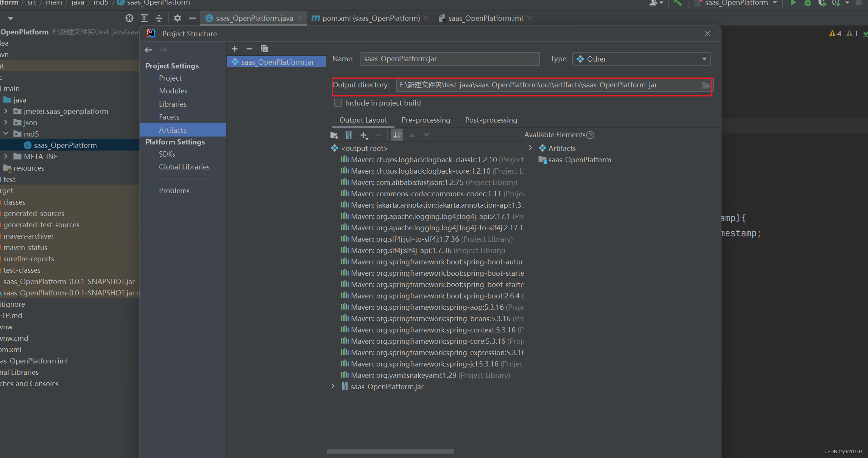Browse the output directory with the folder icon

pos(706,85)
